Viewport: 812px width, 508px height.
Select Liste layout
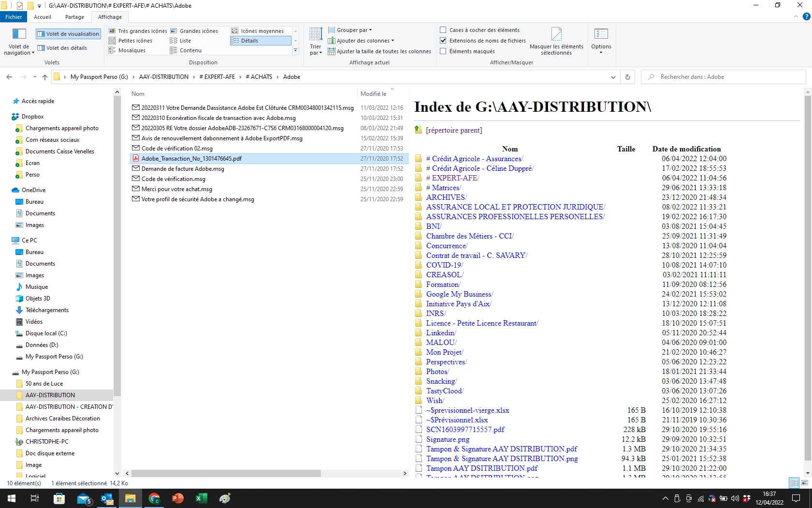pyautogui.click(x=180, y=41)
